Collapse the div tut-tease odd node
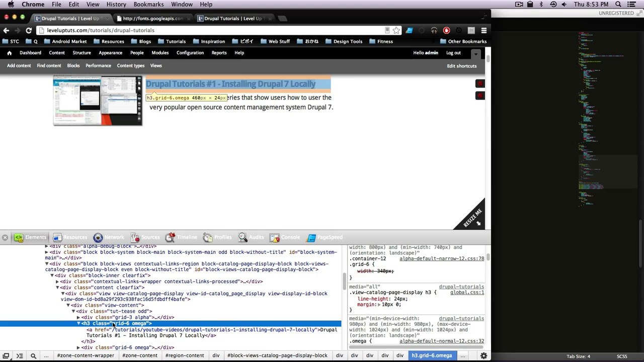Image resolution: width=644 pixels, height=362 pixels. pos(73,311)
